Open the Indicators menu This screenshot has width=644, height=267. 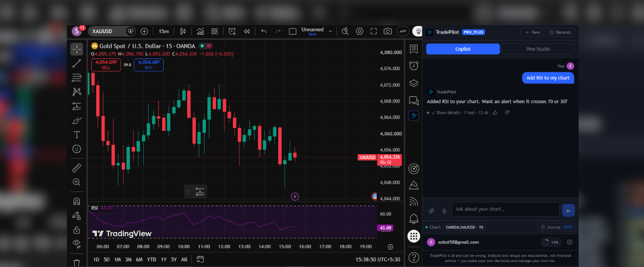(200, 31)
